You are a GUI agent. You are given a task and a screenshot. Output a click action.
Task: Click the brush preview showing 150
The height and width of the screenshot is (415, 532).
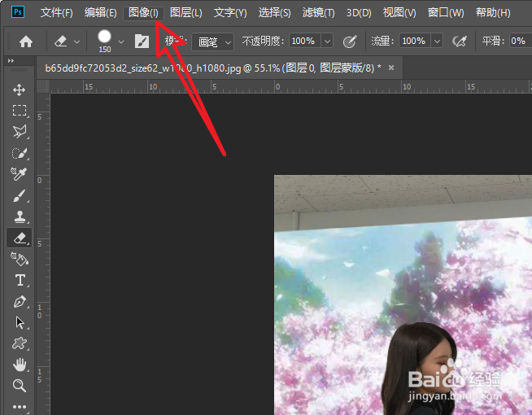coord(104,41)
